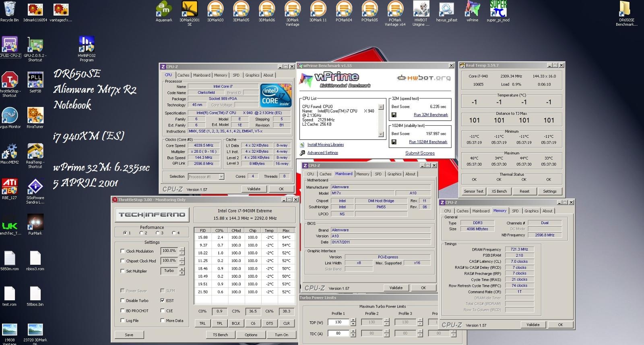Click Run 1024M Benchmark link
The image size is (644, 345).
[428, 142]
